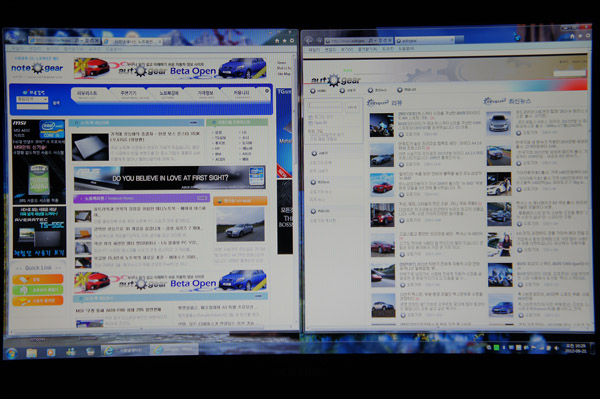Select the 가격정보 tab on notegear
The image size is (600, 399).
[206, 94]
